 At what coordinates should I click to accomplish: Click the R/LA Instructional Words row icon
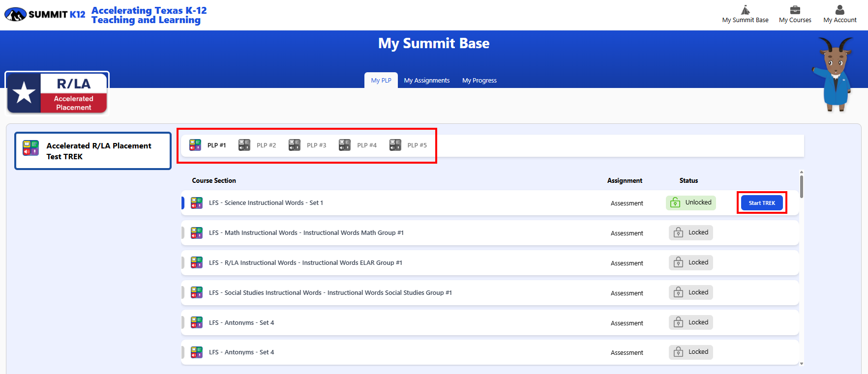(197, 262)
